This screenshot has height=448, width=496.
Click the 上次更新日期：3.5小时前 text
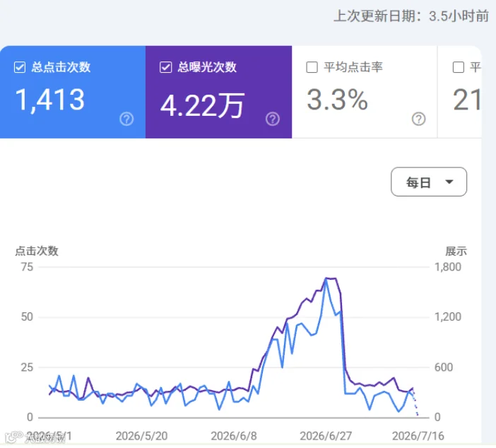coord(411,16)
